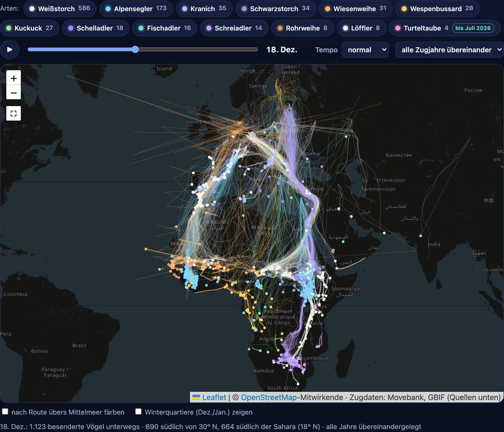Screen dimensions: 504x432
Task: Toggle the Löffler species chip
Action: click(361, 28)
